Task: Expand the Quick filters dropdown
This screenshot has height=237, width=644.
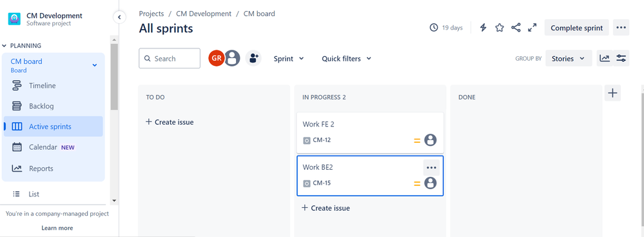Action: pyautogui.click(x=346, y=58)
